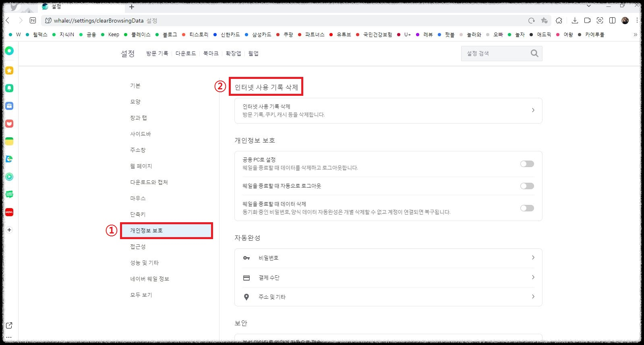Switch to the 북마크 tab
Screen dimensions: 644x345
pos(211,54)
